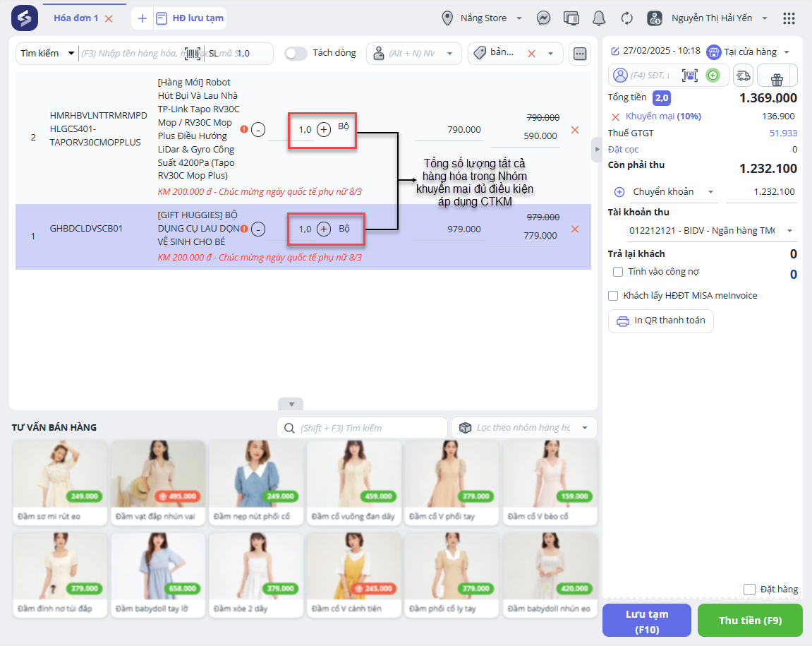Click the 790.000 unit price field
Image resolution: width=812 pixels, height=646 pixels.
(449, 130)
